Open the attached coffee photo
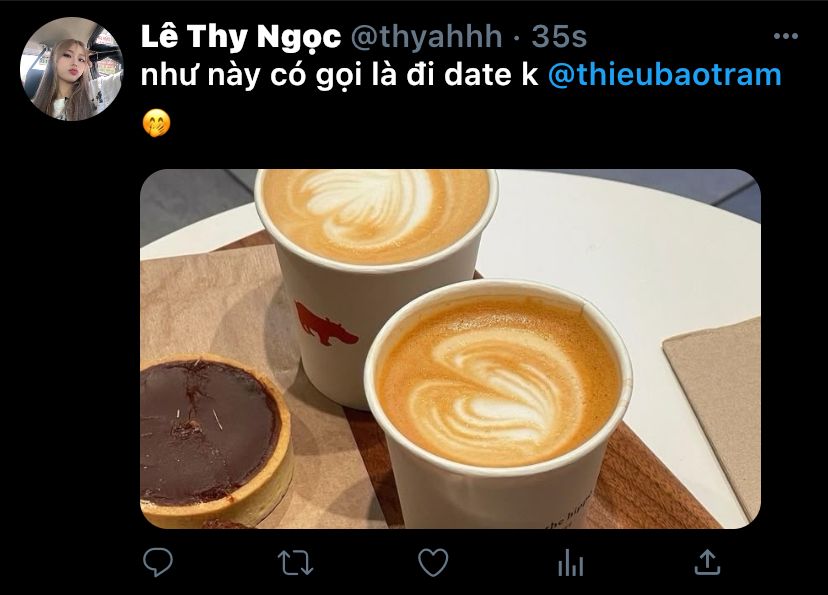 click(x=450, y=348)
